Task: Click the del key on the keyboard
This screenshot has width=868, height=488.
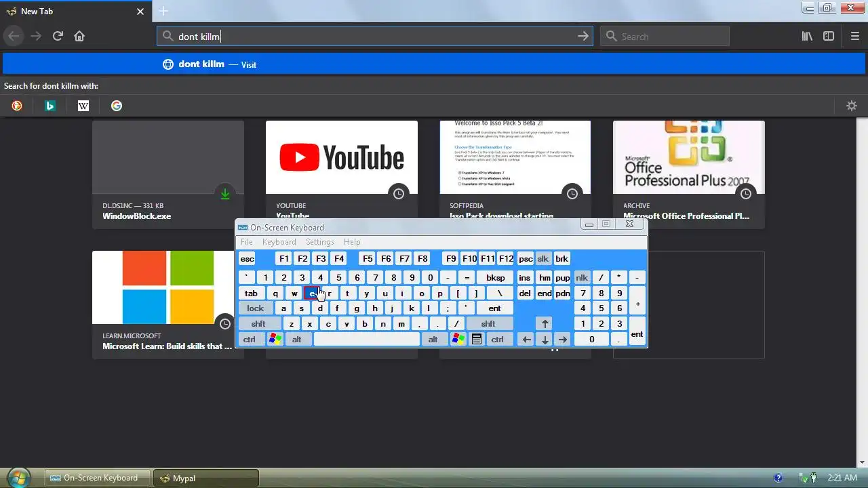Action: [x=525, y=293]
